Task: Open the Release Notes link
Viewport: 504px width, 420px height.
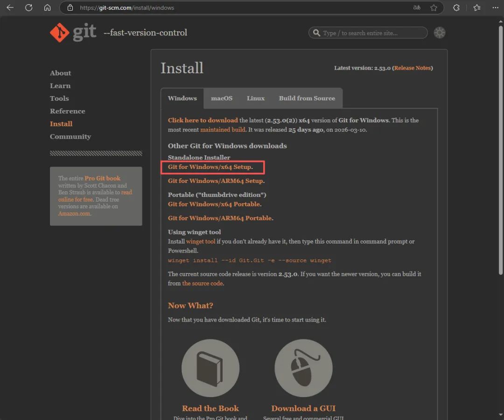Action: point(413,68)
